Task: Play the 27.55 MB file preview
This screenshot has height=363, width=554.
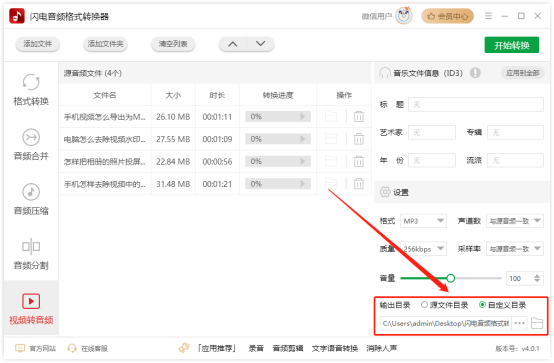Action: (x=303, y=139)
